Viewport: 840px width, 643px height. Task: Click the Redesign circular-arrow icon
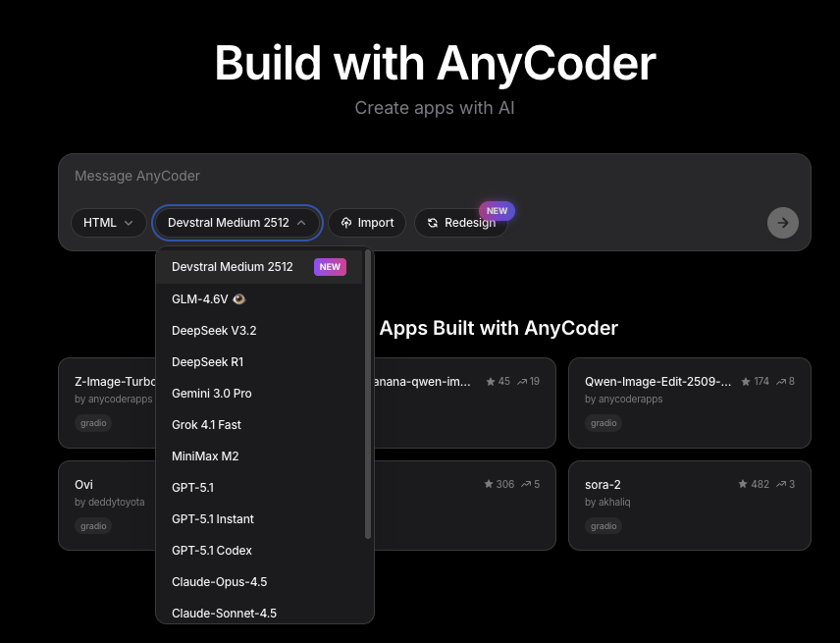(x=435, y=223)
